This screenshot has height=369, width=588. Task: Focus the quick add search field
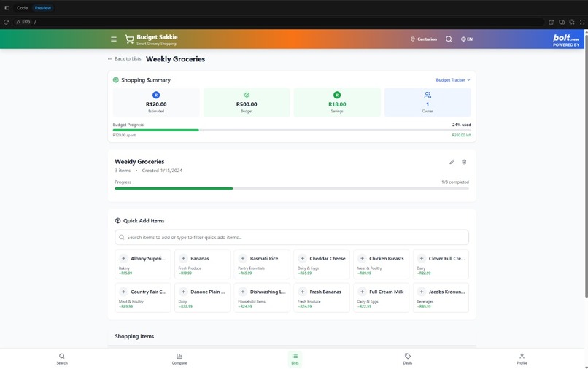pyautogui.click(x=292, y=238)
